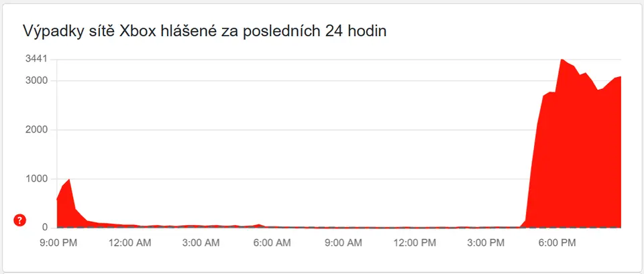Click the small early peak near 9:00 PM
The width and height of the screenshot is (644, 274).
pyautogui.click(x=69, y=180)
